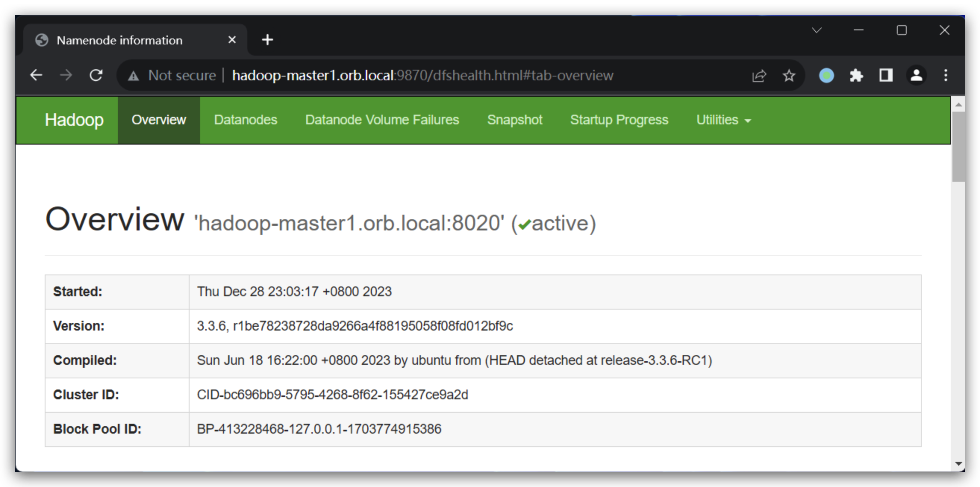Bookmark this page with star icon

pyautogui.click(x=789, y=75)
